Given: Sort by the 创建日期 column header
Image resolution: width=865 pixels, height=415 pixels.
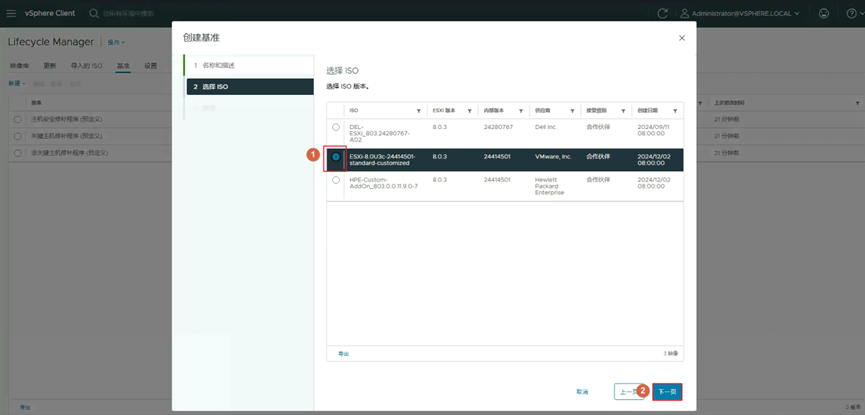Looking at the screenshot, I should coord(647,110).
